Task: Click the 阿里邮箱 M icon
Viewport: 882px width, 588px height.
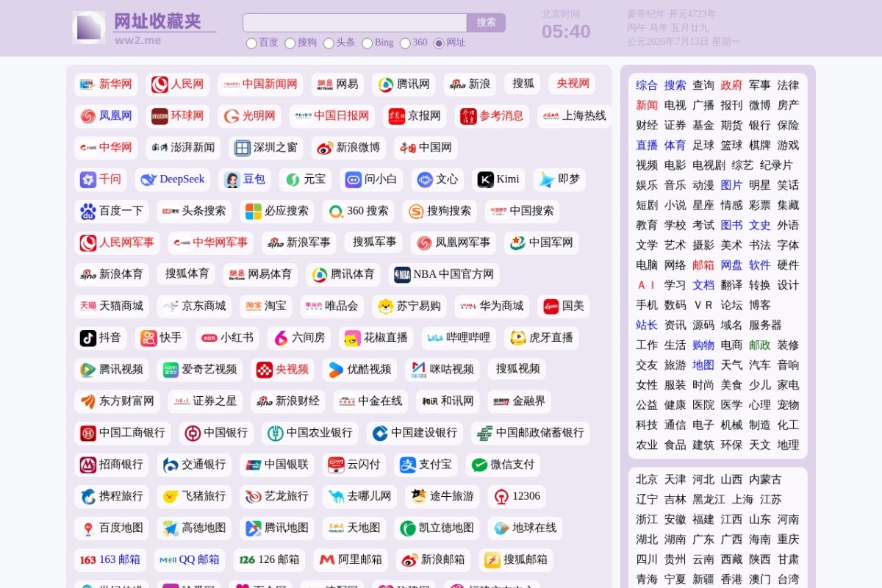Action: pyautogui.click(x=327, y=560)
